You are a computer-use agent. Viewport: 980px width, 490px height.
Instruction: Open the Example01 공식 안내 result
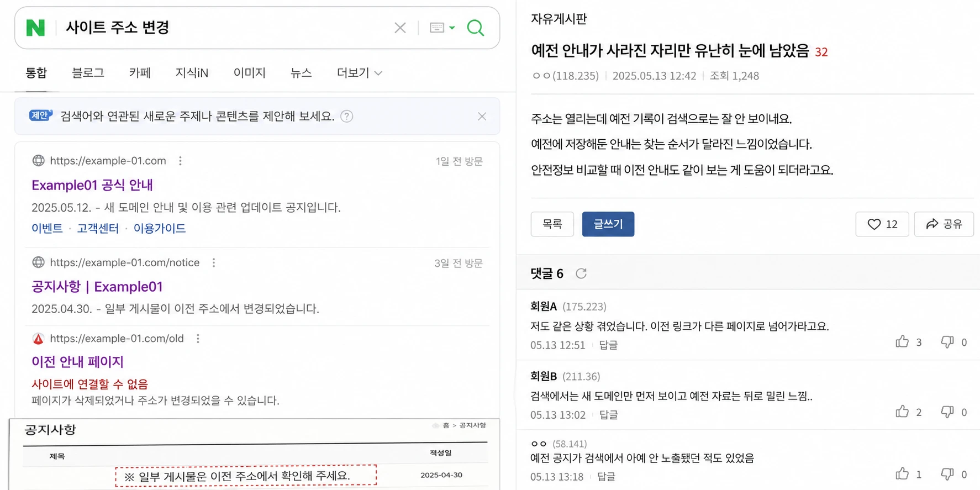coord(92,185)
